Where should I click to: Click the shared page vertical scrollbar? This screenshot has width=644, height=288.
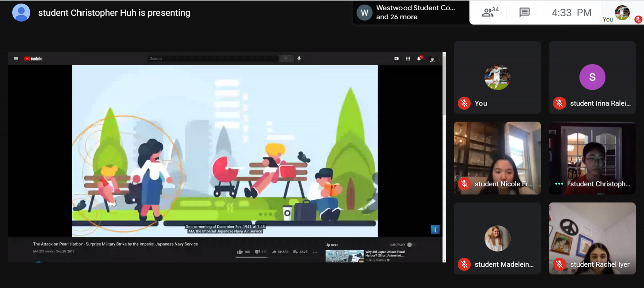tap(444, 157)
